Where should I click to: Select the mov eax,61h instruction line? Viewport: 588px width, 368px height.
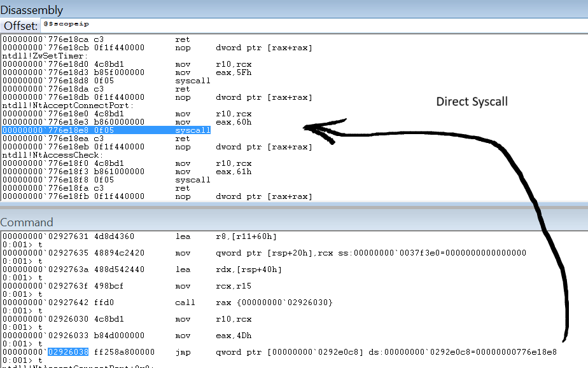click(127, 172)
